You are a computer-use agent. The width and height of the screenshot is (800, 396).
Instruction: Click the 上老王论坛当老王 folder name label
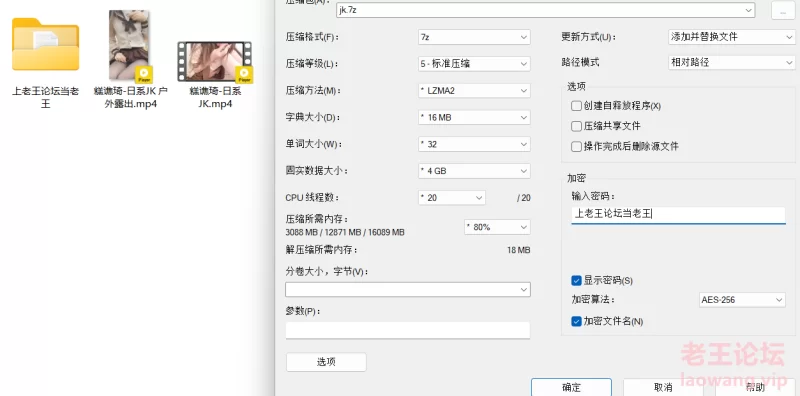(45, 98)
